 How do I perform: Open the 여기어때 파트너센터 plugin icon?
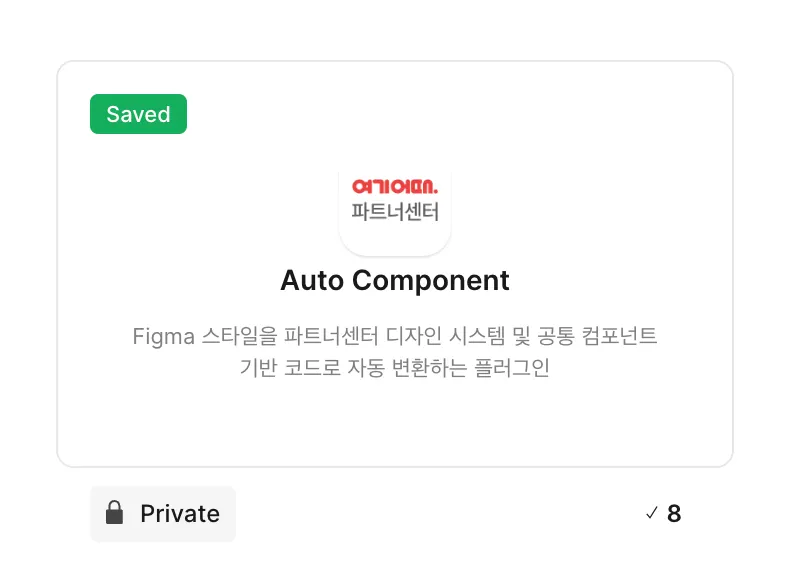(x=395, y=207)
